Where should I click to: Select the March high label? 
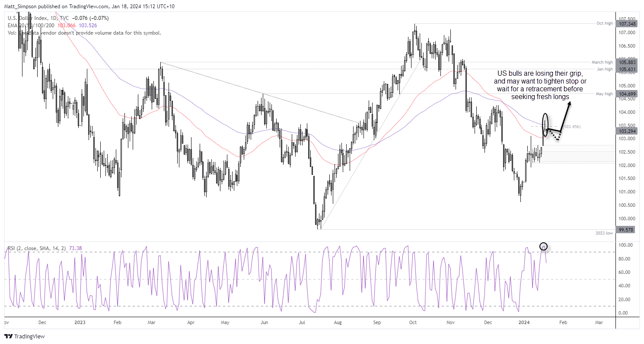pyautogui.click(x=602, y=62)
